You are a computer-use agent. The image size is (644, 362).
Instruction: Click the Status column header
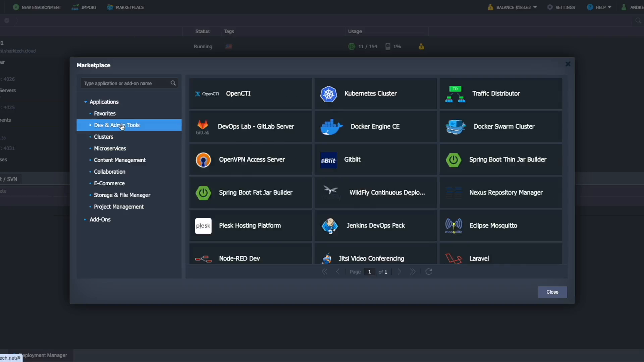(202, 31)
